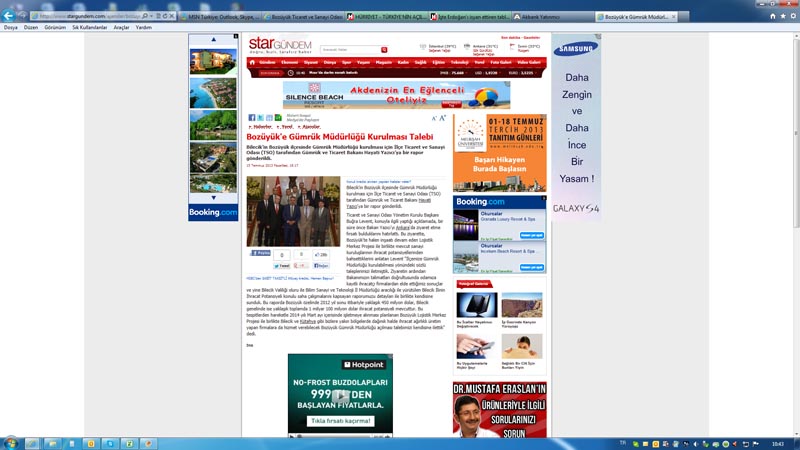800x450 pixels.
Task: Switch to Akbank Yatırımcı tab
Action: pyautogui.click(x=553, y=17)
